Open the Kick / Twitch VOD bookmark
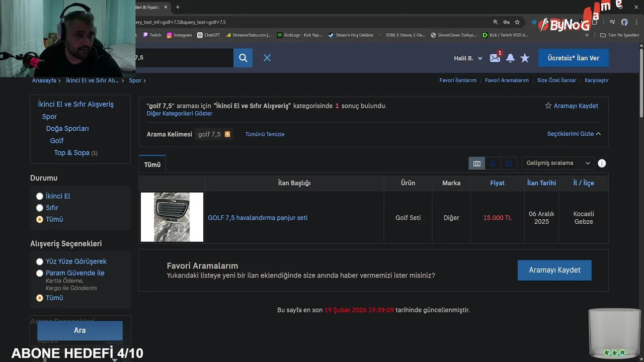Screen dimensions: 644x362 [505, 35]
